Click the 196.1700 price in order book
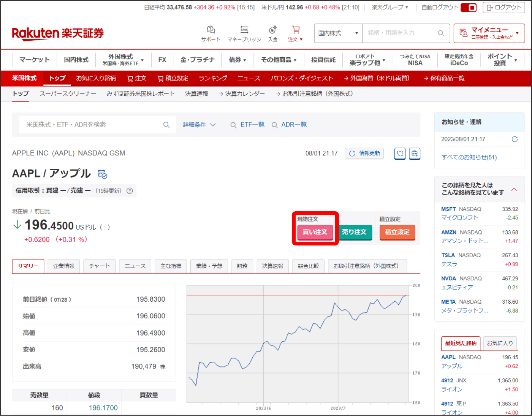This screenshot has height=418, width=532. click(103, 408)
